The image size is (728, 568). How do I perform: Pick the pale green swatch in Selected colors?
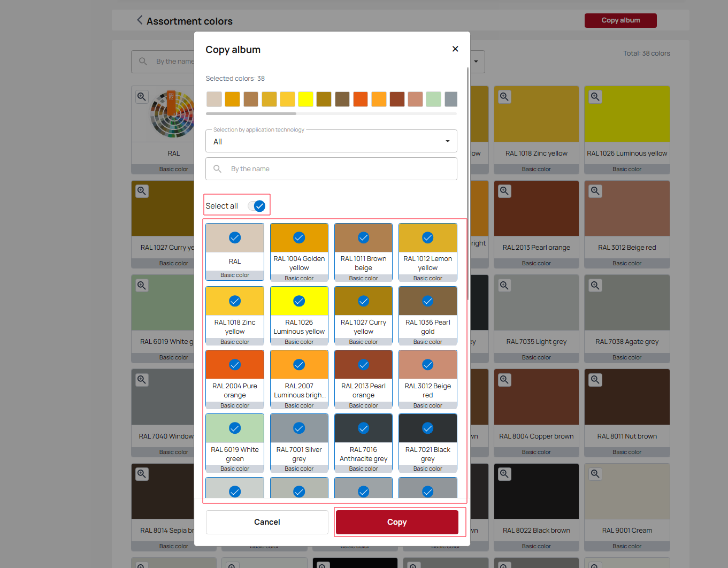(x=434, y=99)
